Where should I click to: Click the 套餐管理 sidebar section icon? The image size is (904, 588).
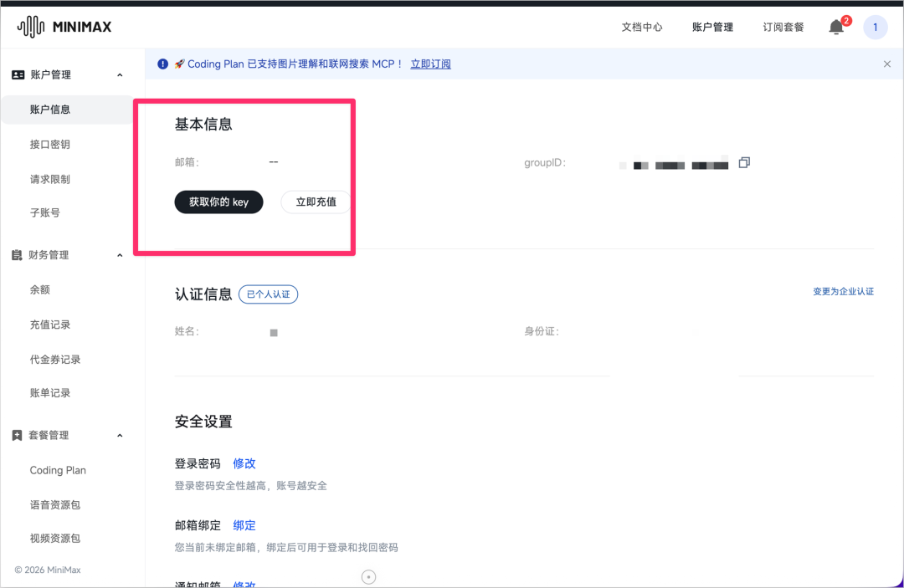point(18,435)
